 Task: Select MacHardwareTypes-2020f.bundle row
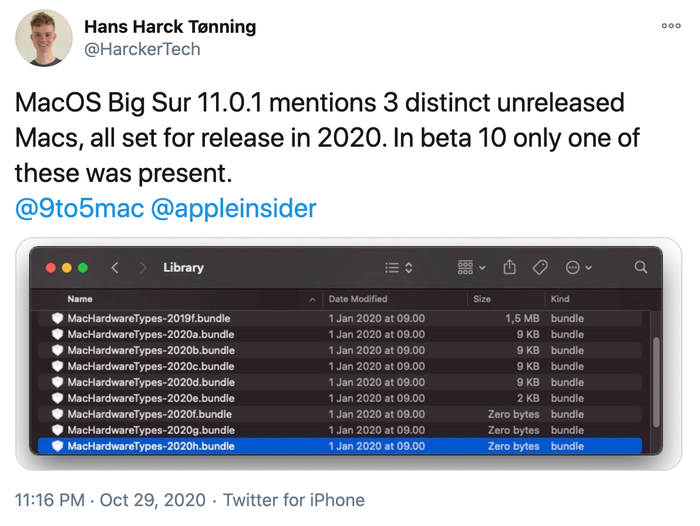pyautogui.click(x=149, y=414)
